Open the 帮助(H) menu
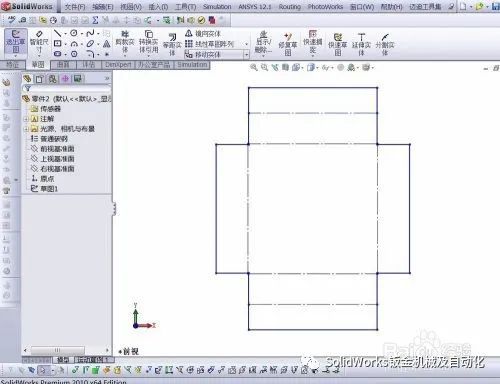 tap(391, 7)
